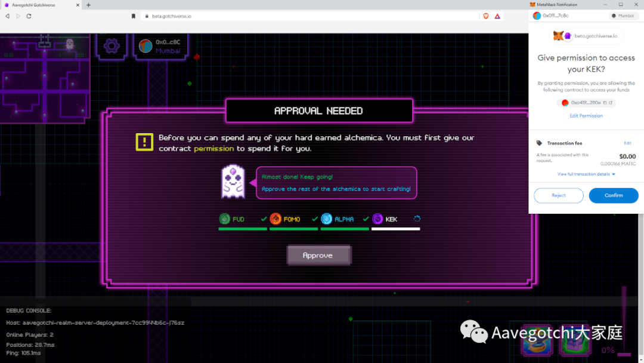
Task: Click the 'Positions: 28.7ms' debug line
Action: point(30,344)
